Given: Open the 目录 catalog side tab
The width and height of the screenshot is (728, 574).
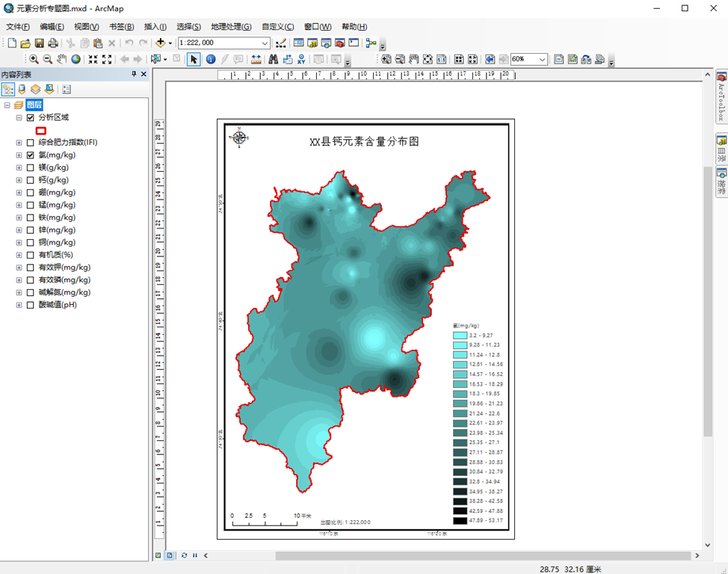Looking at the screenshot, I should 721,148.
